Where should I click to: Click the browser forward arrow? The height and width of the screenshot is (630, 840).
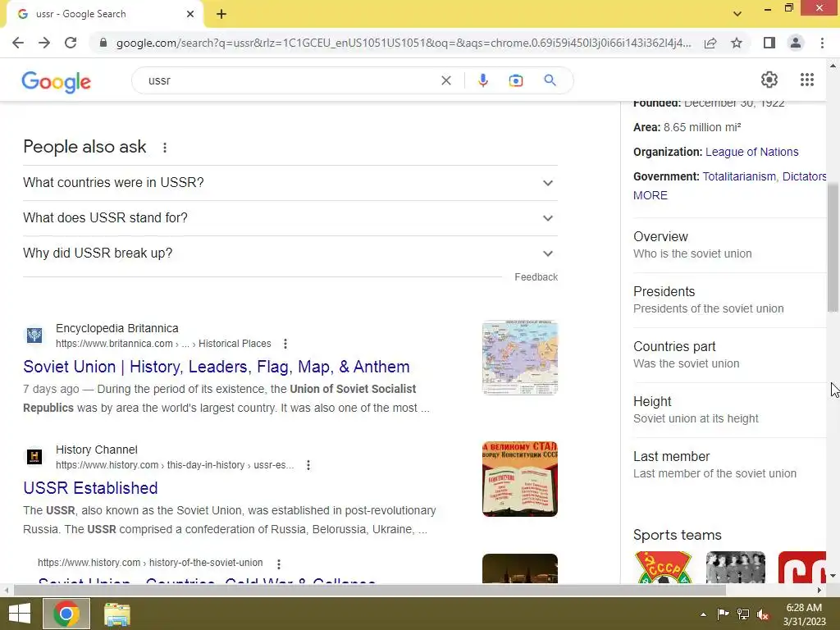click(44, 43)
